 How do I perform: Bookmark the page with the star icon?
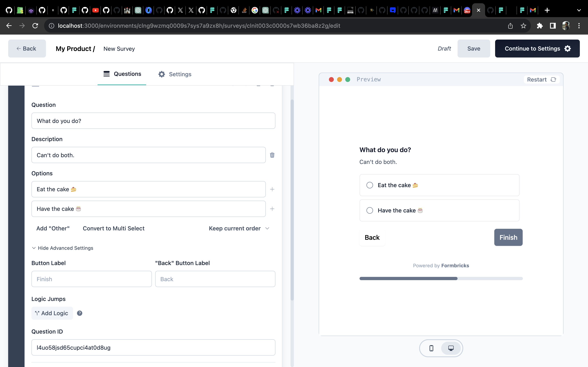click(523, 25)
